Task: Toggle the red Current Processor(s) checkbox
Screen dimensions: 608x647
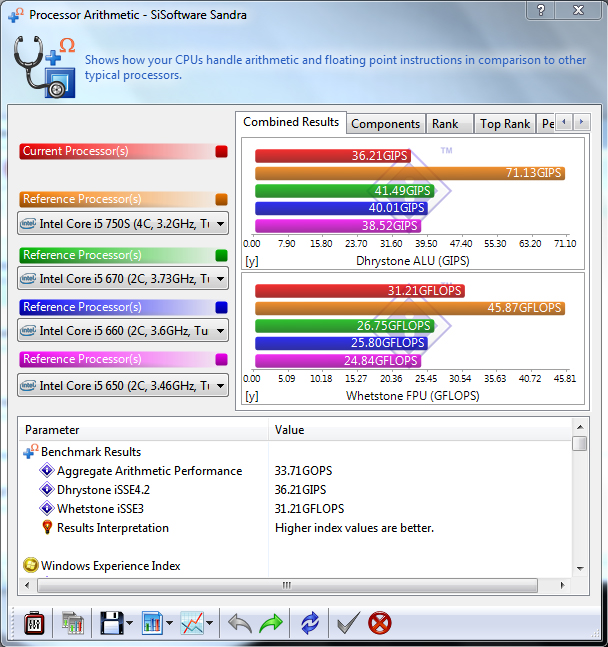Action: click(x=221, y=151)
